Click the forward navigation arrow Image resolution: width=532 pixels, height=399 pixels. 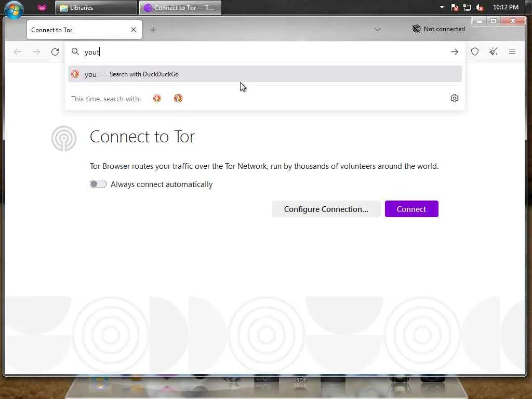click(36, 51)
